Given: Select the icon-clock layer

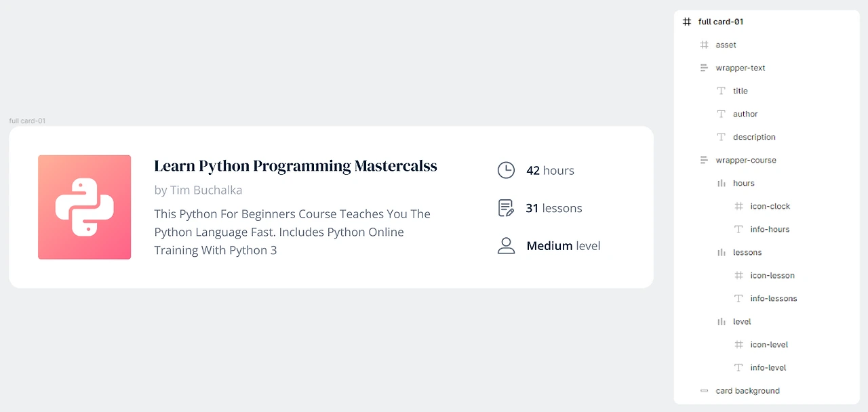Looking at the screenshot, I should 770,206.
